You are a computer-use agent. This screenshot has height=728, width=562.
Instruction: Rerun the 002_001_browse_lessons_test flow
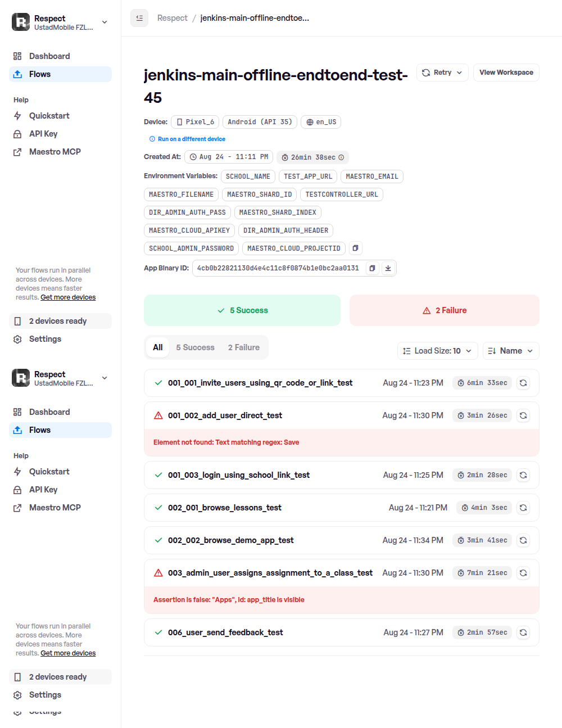523,508
